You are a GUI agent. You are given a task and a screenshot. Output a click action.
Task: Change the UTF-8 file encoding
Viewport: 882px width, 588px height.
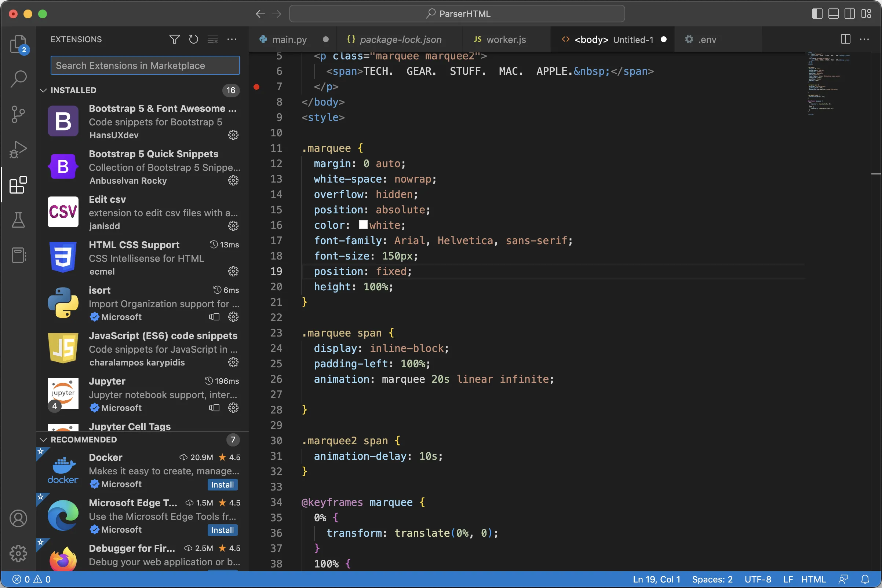coord(758,579)
